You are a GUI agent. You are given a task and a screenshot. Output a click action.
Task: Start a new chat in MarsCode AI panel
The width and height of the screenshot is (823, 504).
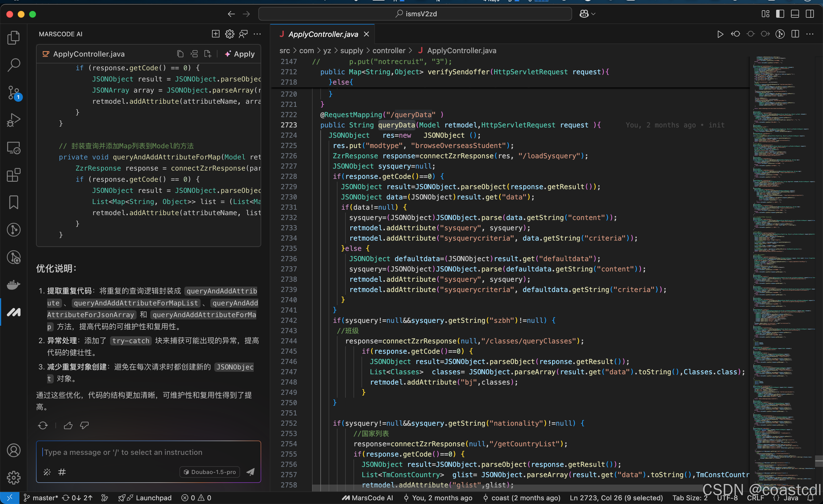click(x=216, y=34)
